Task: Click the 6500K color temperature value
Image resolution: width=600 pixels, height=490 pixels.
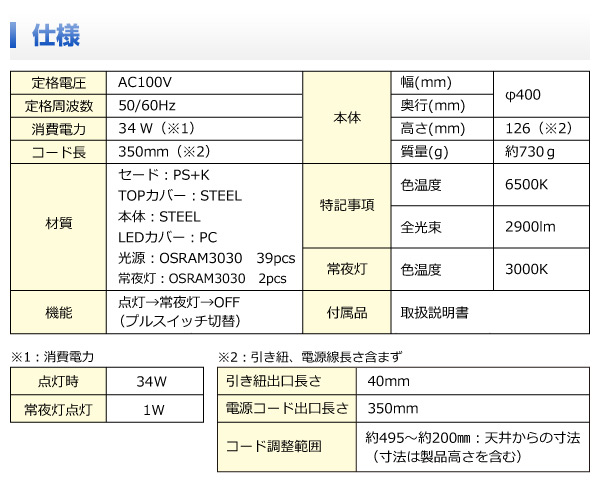Action: (x=527, y=185)
